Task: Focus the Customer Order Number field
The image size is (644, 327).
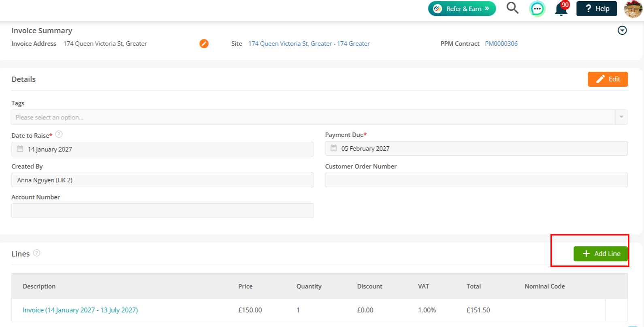Action: point(476,180)
